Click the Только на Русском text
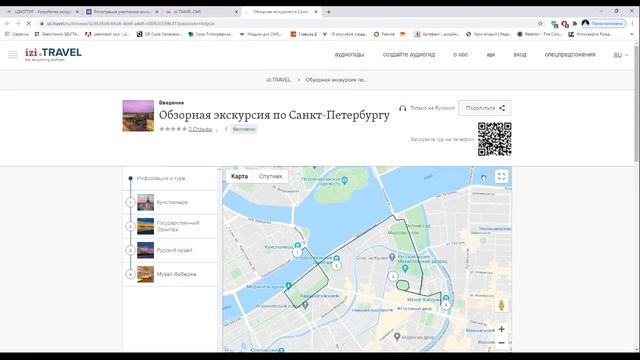Image resolution: width=640 pixels, height=360 pixels. click(432, 108)
